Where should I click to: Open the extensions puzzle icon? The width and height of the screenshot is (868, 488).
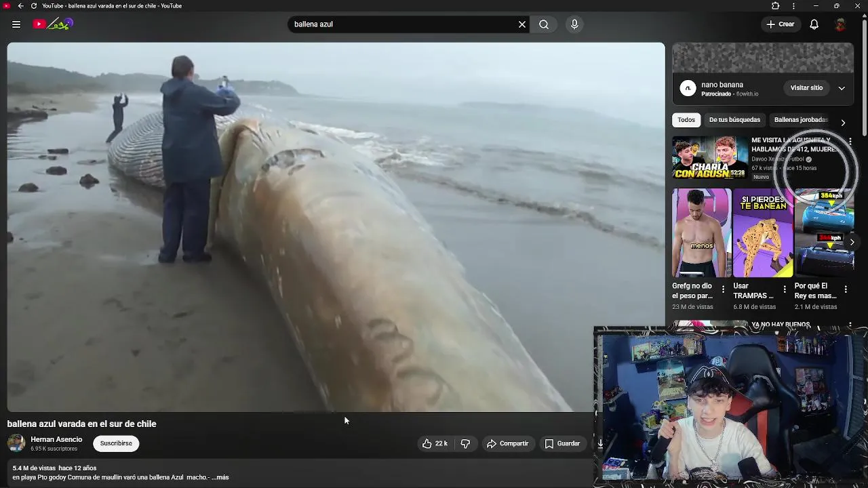[x=776, y=6]
